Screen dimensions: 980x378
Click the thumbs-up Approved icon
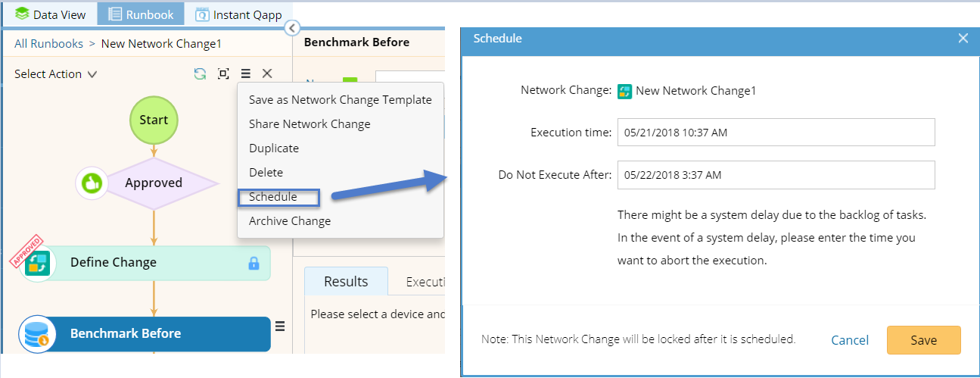point(92,183)
